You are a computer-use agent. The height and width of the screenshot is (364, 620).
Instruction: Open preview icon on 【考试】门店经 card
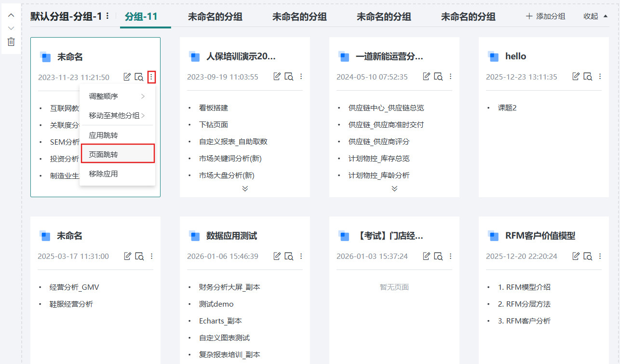pyautogui.click(x=439, y=256)
